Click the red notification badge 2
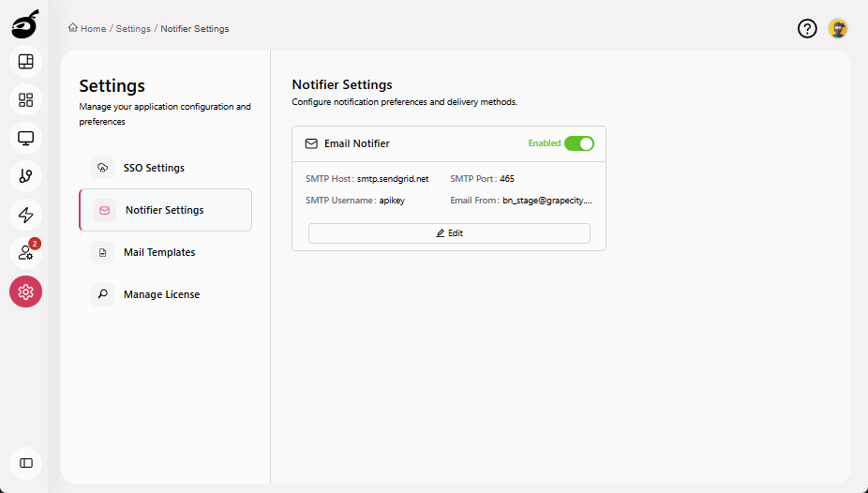Image resolution: width=868 pixels, height=493 pixels. click(35, 244)
